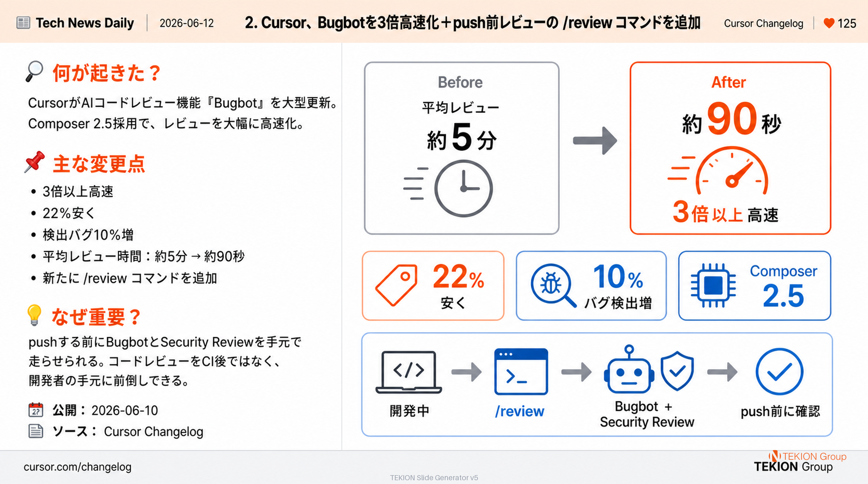Click the Cursor Changelog label in header
Image resolution: width=868 pixels, height=484 pixels.
pyautogui.click(x=764, y=23)
